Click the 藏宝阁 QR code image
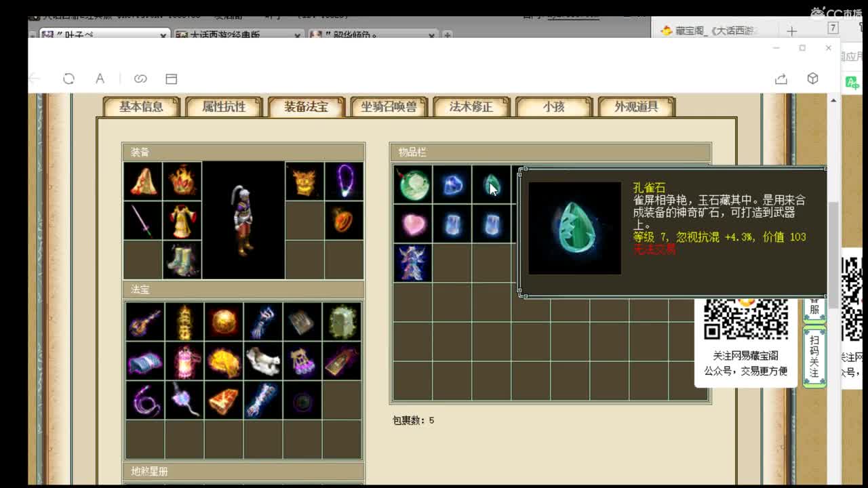The width and height of the screenshot is (868, 488). [746, 318]
